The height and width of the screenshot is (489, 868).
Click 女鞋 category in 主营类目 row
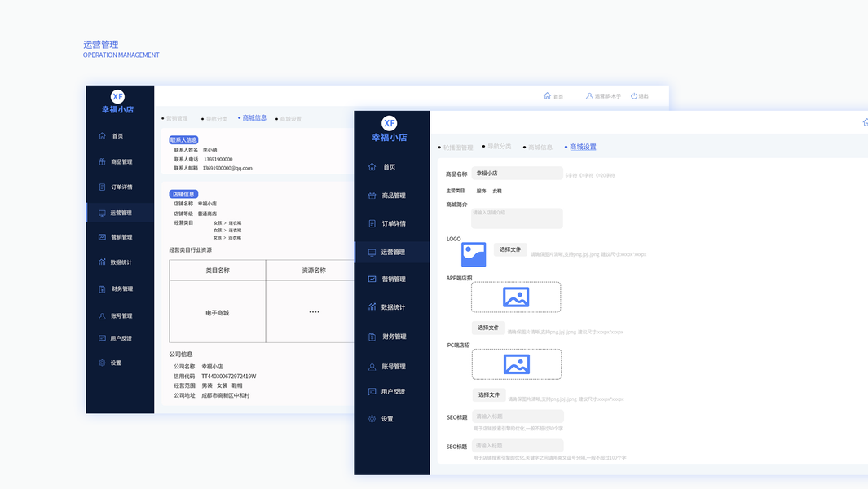pyautogui.click(x=497, y=191)
